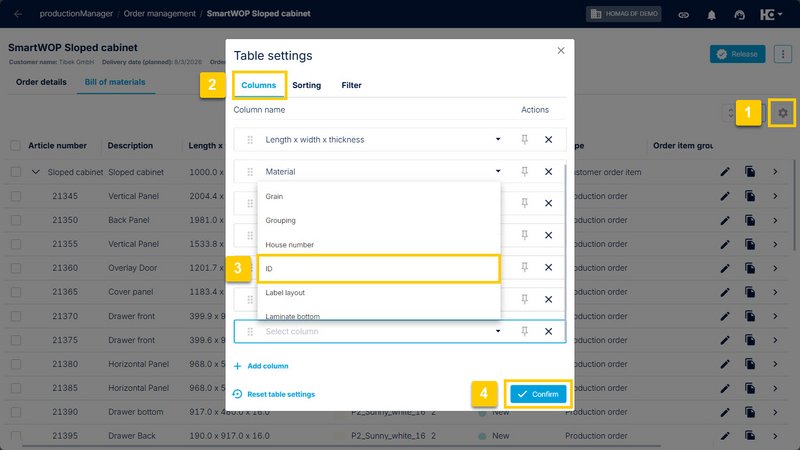Check row 21380 checkbox
The width and height of the screenshot is (800, 450).
[15, 364]
